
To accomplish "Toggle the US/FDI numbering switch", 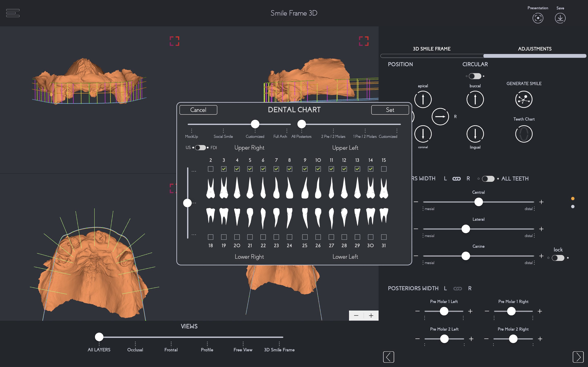I will 200,148.
